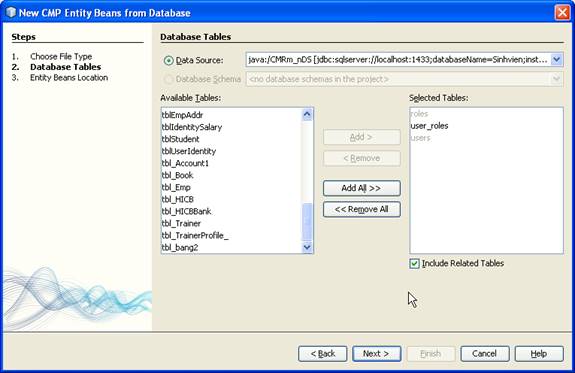Click the wizard title bar cube icon
This screenshot has width=575, height=373.
[x=11, y=13]
